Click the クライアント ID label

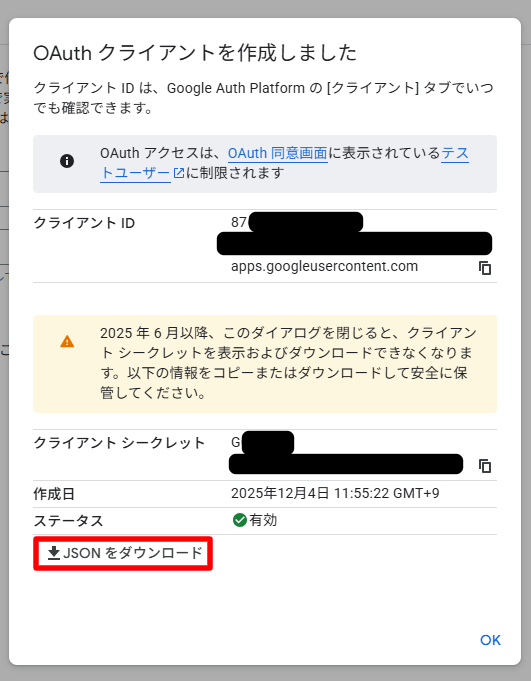(84, 223)
